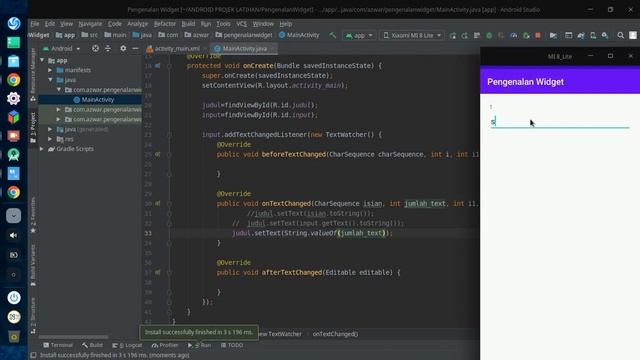Open Project panel settings gear
This screenshot has height=360, width=640.
[x=123, y=49]
